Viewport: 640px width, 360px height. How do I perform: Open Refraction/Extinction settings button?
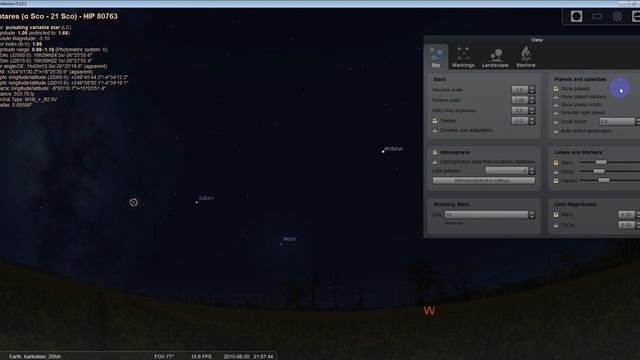484,180
